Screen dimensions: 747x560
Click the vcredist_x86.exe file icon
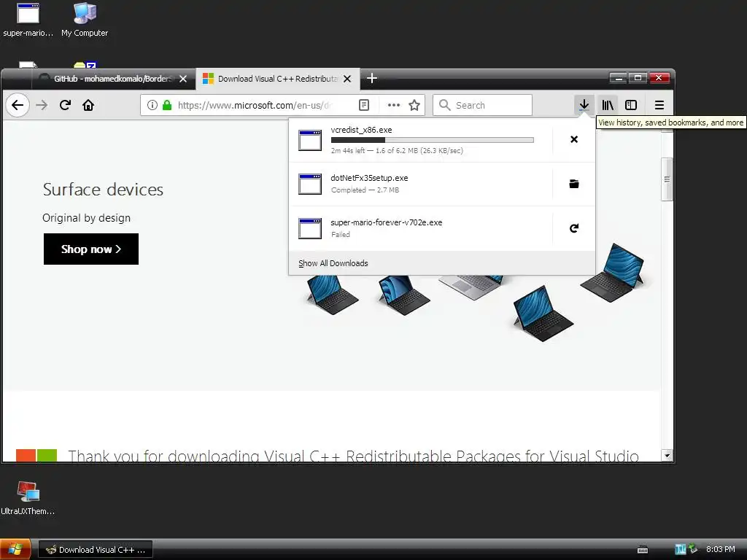(x=310, y=140)
